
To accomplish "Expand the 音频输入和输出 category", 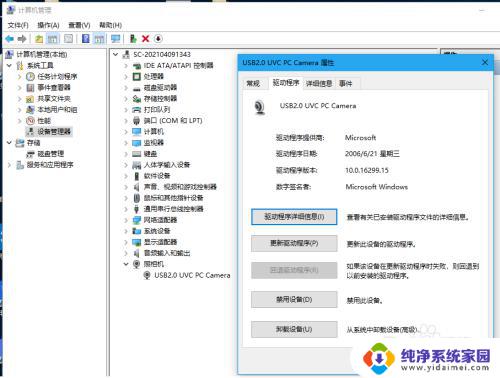I will tap(126, 253).
